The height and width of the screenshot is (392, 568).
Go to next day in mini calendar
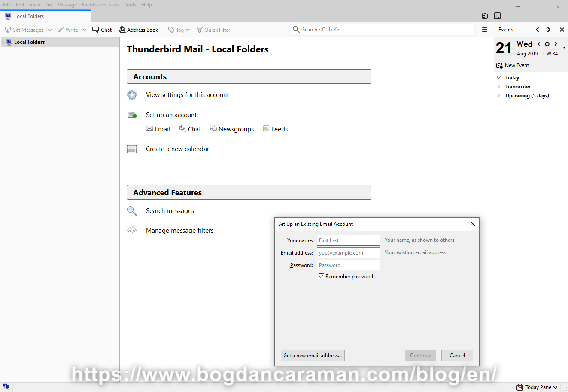pos(556,44)
